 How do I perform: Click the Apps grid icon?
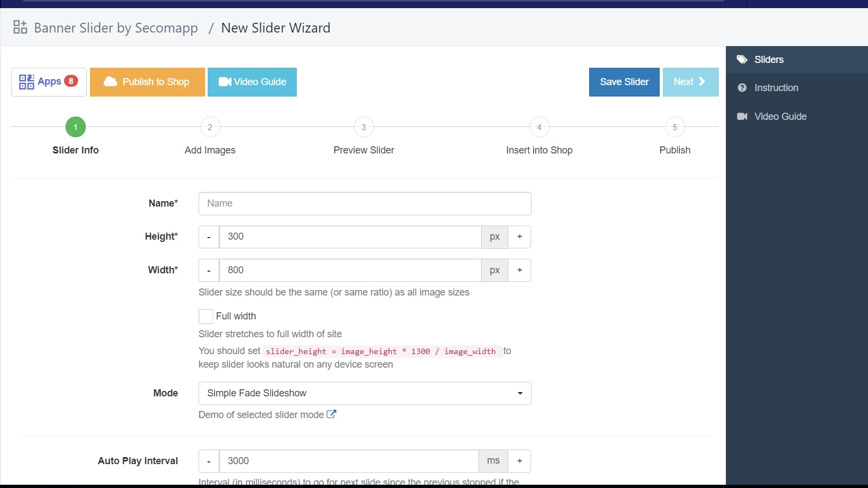pyautogui.click(x=26, y=81)
